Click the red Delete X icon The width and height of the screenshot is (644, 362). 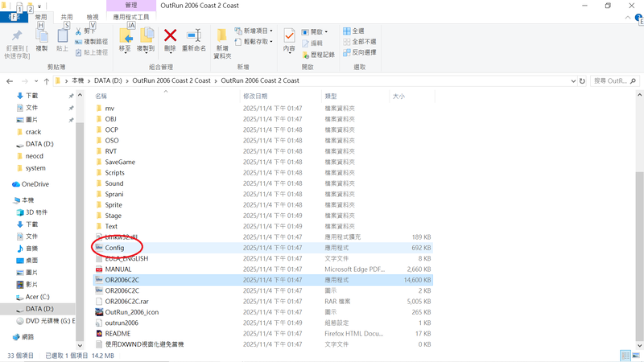[170, 35]
